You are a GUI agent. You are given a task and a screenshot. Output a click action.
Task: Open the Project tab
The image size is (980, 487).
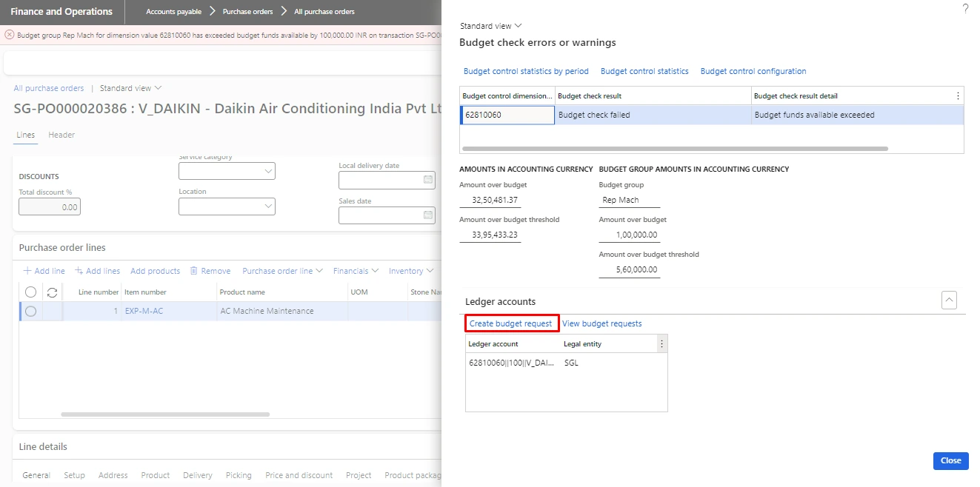pyautogui.click(x=359, y=475)
